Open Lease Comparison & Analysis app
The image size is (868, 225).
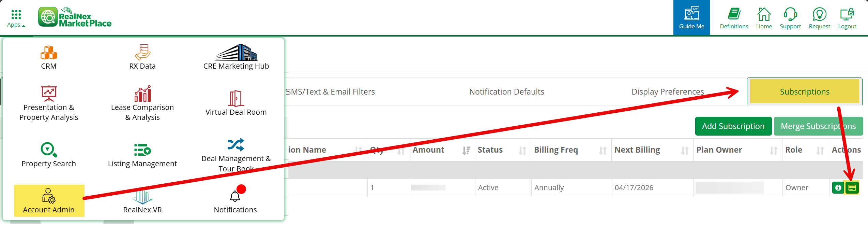pos(142,103)
